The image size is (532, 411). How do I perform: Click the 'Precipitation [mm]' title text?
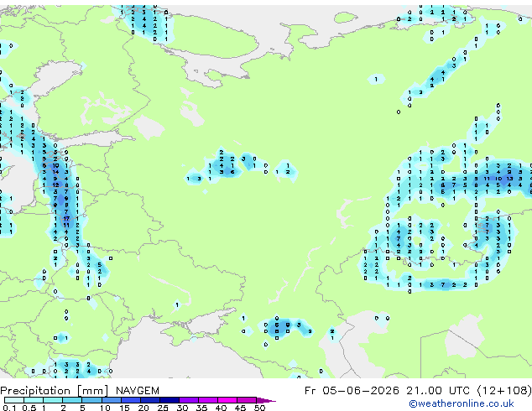(x=55, y=391)
